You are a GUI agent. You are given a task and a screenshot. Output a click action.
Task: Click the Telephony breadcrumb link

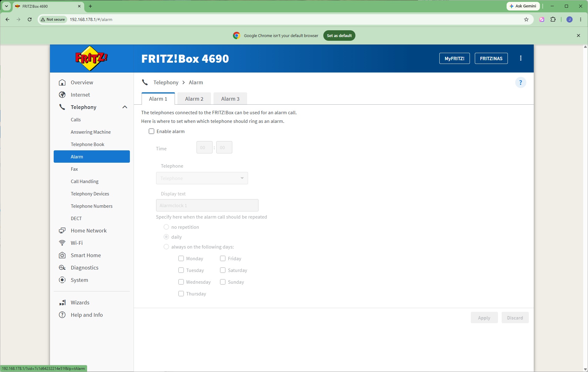tap(166, 82)
